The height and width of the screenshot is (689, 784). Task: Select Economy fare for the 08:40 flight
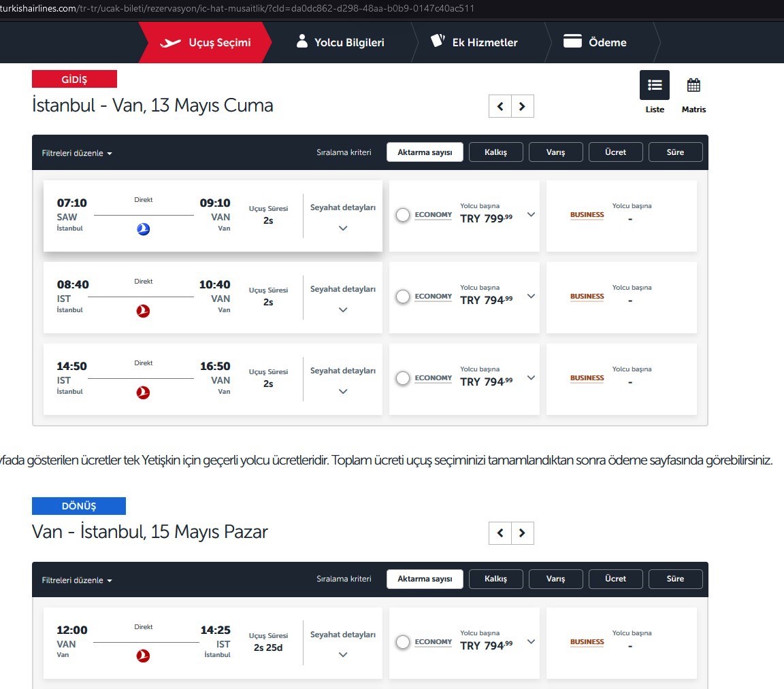point(402,297)
